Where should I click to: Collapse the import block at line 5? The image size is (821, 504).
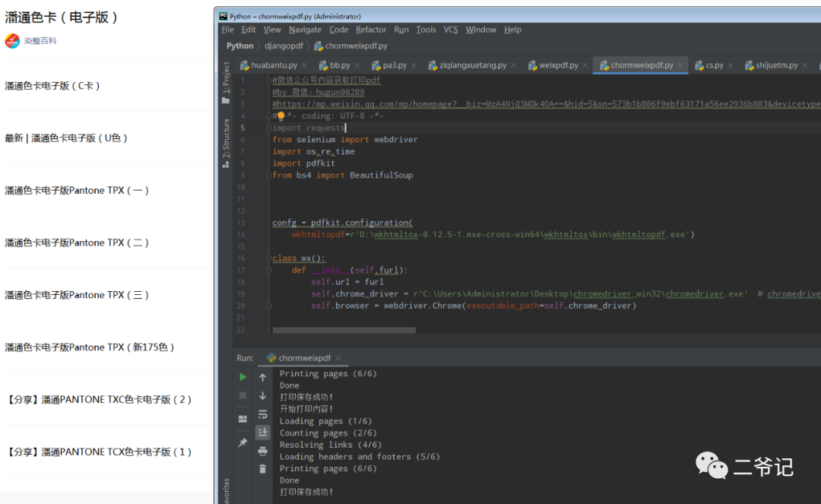(x=268, y=128)
